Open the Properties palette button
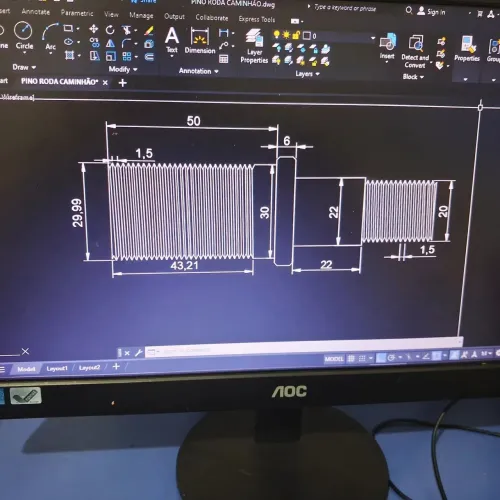Viewport: 500px width, 500px height. [x=467, y=49]
